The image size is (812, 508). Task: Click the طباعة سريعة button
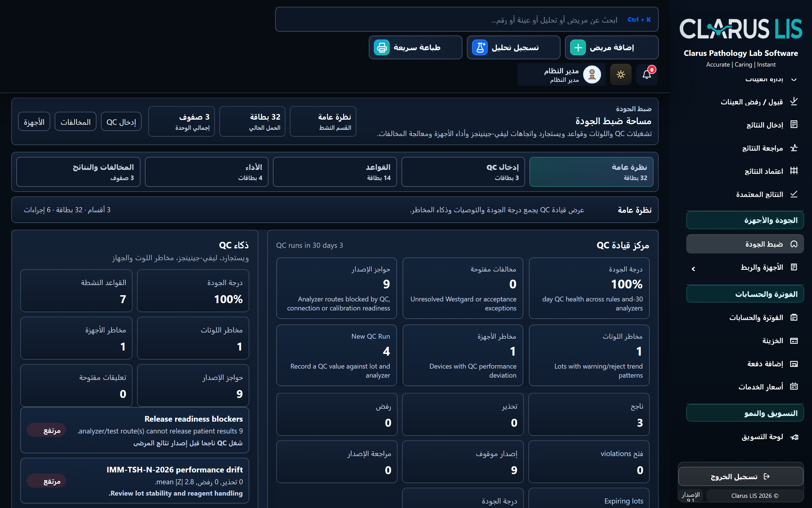tap(415, 48)
